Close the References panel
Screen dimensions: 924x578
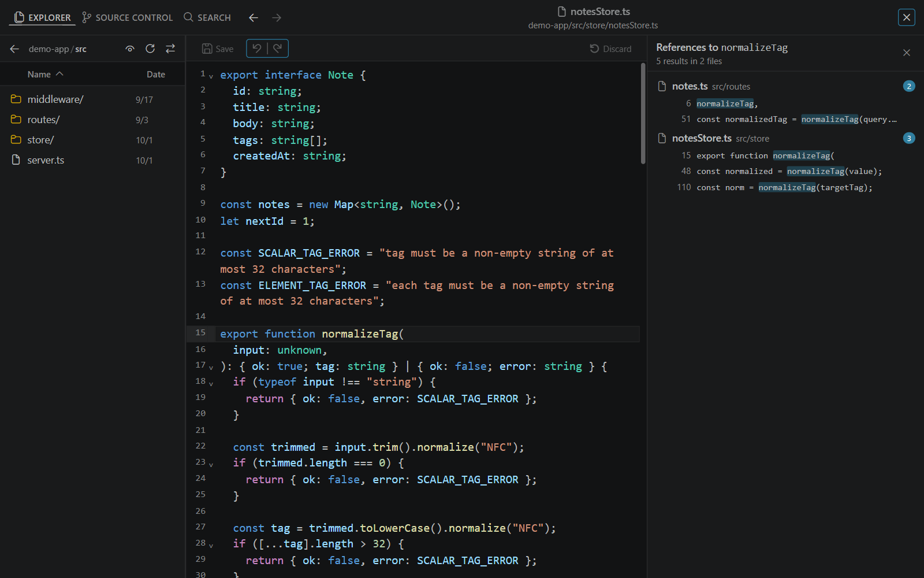pos(907,53)
